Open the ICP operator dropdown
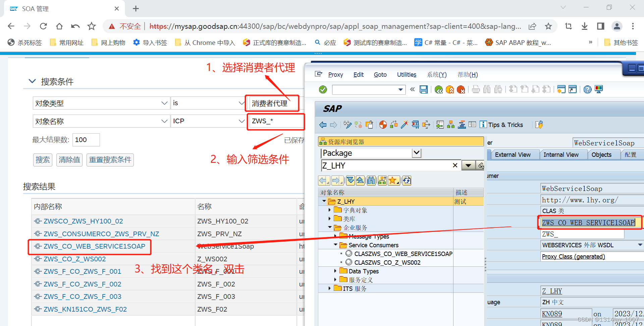The height and width of the screenshot is (326, 644). tap(241, 121)
